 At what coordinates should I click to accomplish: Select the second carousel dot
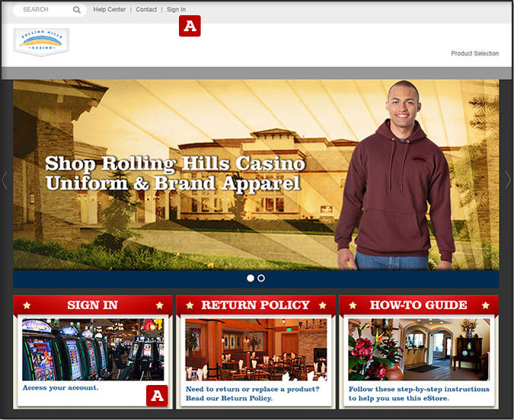pyautogui.click(x=261, y=278)
